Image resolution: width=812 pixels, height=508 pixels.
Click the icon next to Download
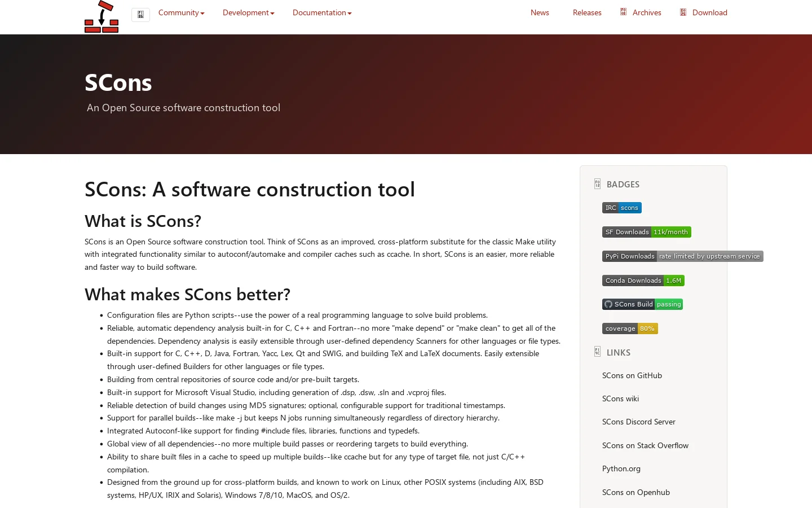click(x=683, y=12)
